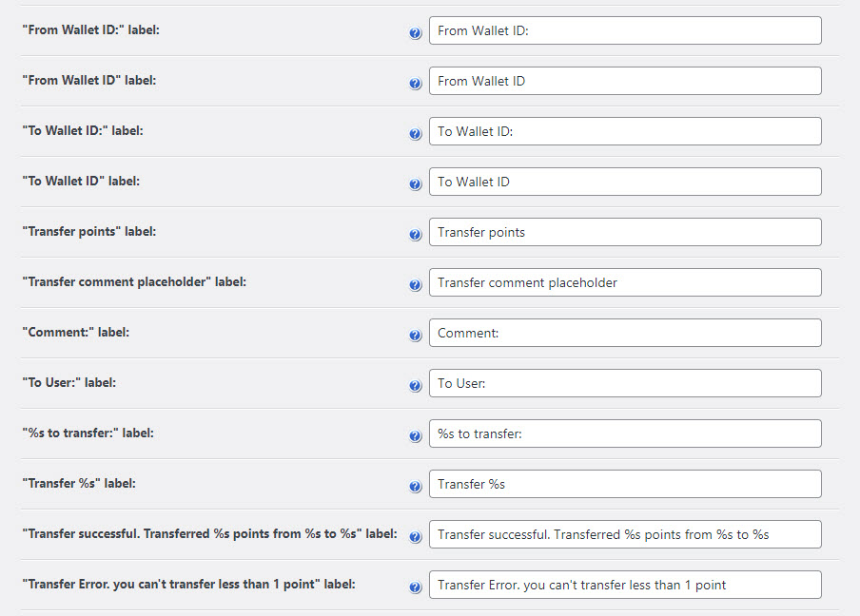Open help tooltip for "To Wallet ID" label row
860x616 pixels.
pyautogui.click(x=415, y=184)
